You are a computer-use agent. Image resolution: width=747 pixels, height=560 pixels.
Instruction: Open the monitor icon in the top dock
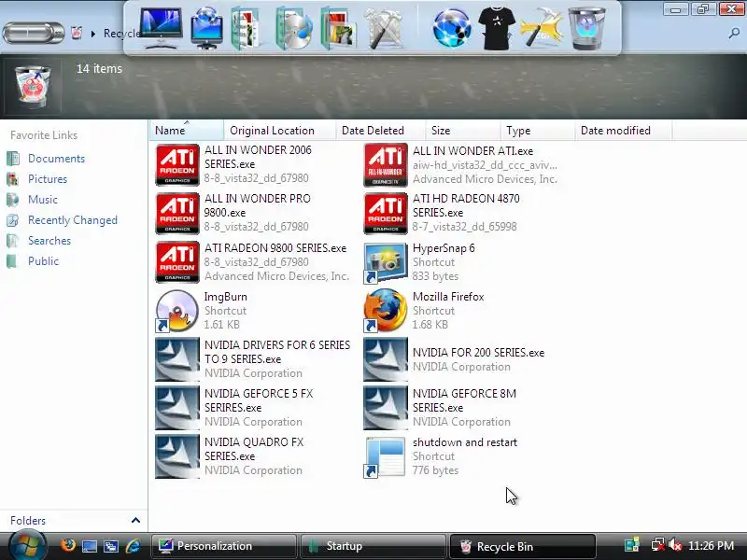tap(161, 28)
